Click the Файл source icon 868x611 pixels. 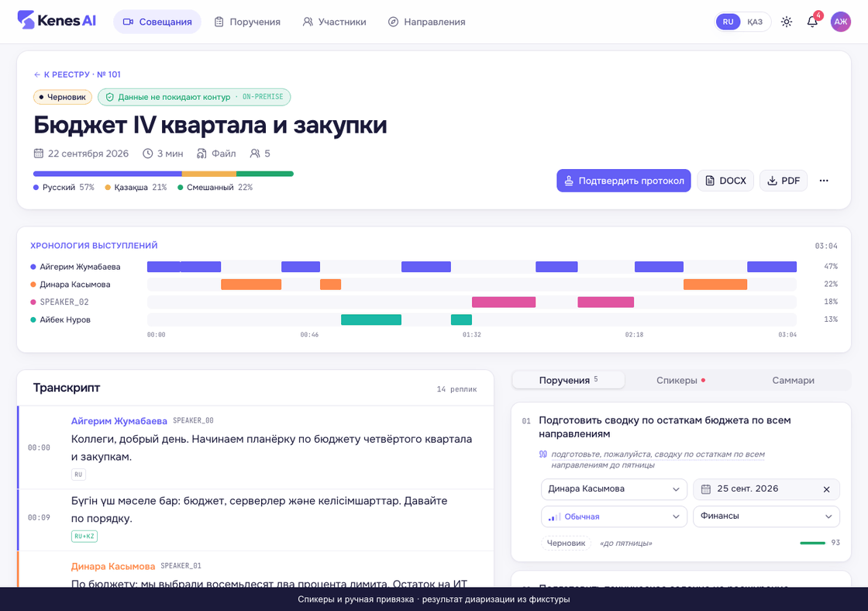pos(201,154)
